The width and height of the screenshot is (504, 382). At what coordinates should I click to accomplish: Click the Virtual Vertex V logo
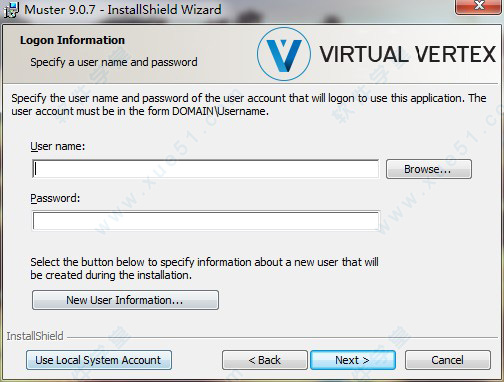(284, 54)
